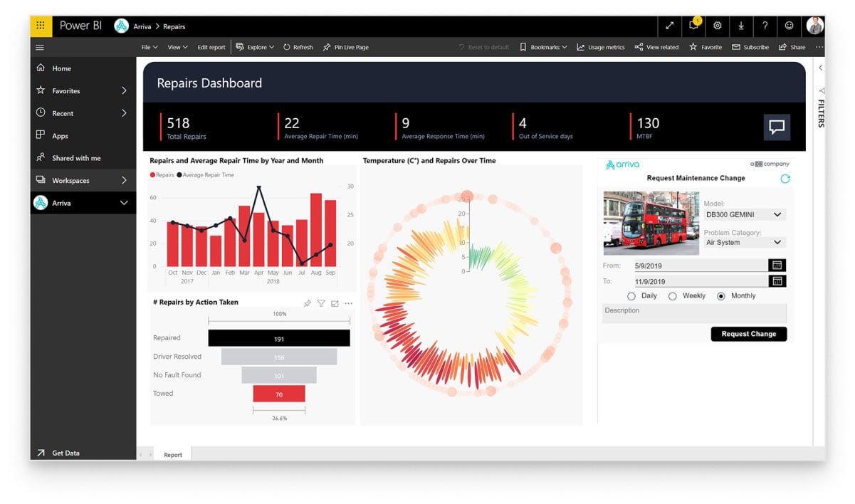The image size is (855, 504).
Task: Open the app launcher waffle icon
Action: point(41,26)
